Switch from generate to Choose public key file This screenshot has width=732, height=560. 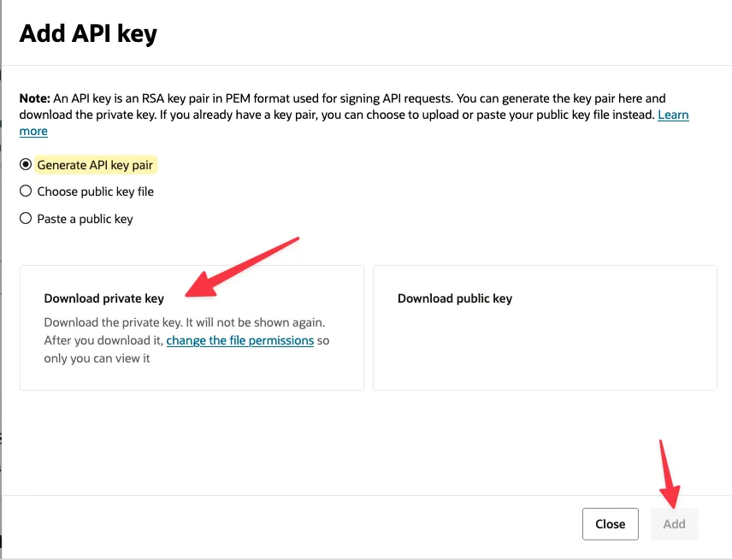click(95, 192)
